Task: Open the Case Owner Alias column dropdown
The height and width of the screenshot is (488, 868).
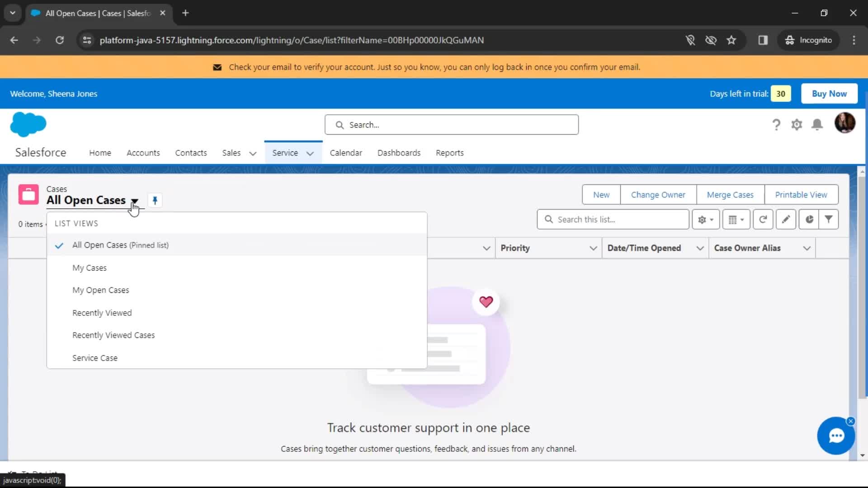Action: tap(807, 248)
